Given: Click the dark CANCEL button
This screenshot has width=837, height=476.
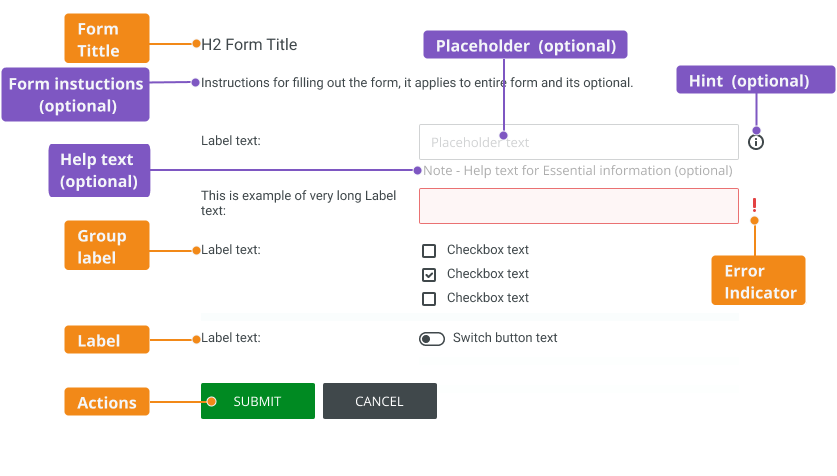Looking at the screenshot, I should pyautogui.click(x=380, y=401).
